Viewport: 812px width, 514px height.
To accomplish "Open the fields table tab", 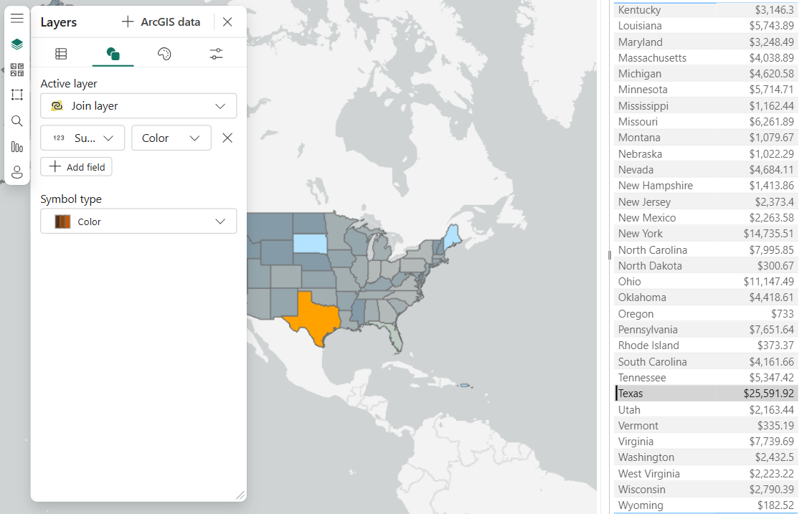I will tap(61, 53).
